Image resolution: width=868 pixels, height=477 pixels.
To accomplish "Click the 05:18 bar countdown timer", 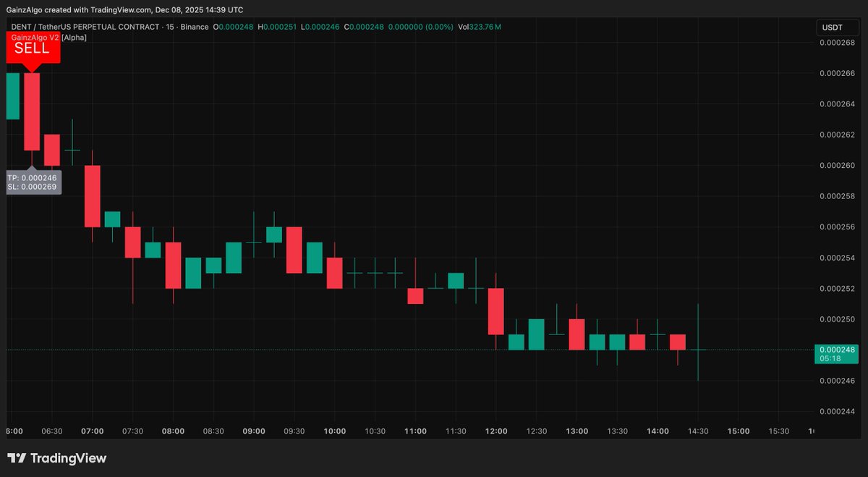I will coord(829,358).
